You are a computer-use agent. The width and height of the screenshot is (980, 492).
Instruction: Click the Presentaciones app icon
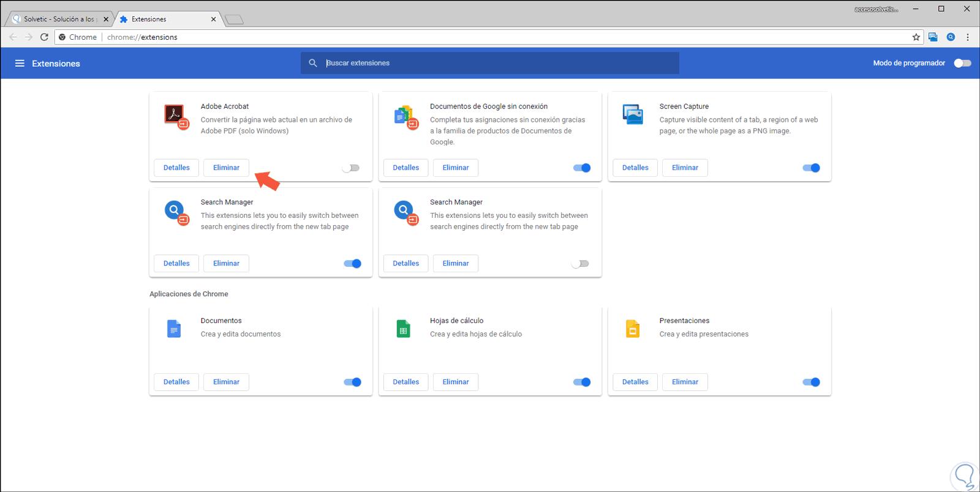[x=633, y=329]
